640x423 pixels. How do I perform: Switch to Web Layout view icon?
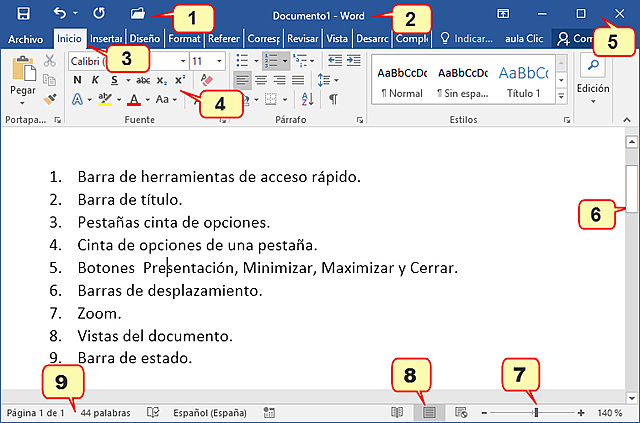(x=461, y=413)
